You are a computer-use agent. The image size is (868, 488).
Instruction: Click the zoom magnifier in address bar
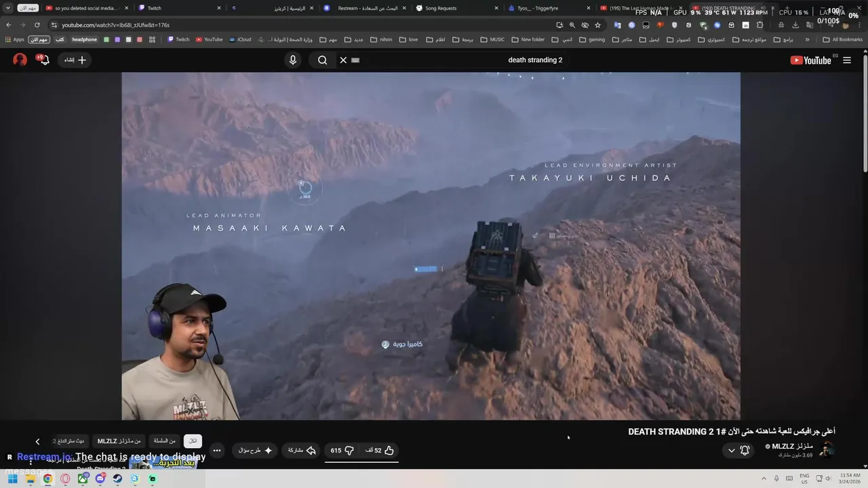click(572, 25)
